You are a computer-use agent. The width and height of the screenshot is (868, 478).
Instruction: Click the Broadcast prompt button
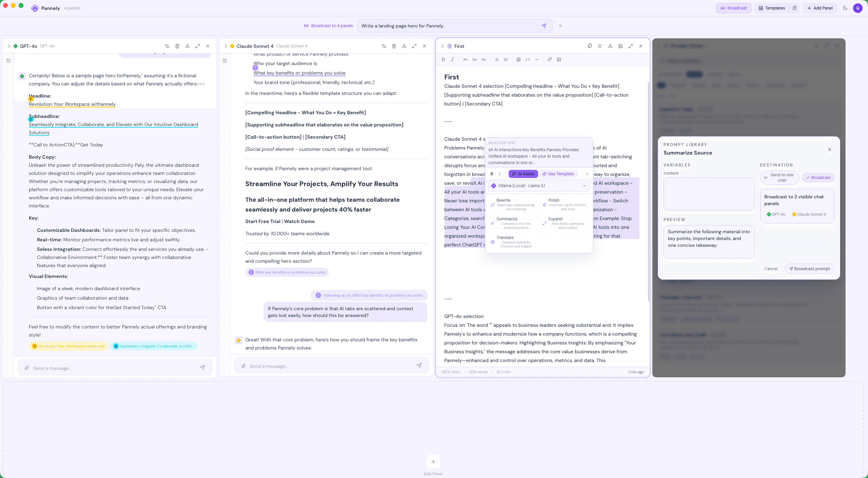tap(809, 269)
